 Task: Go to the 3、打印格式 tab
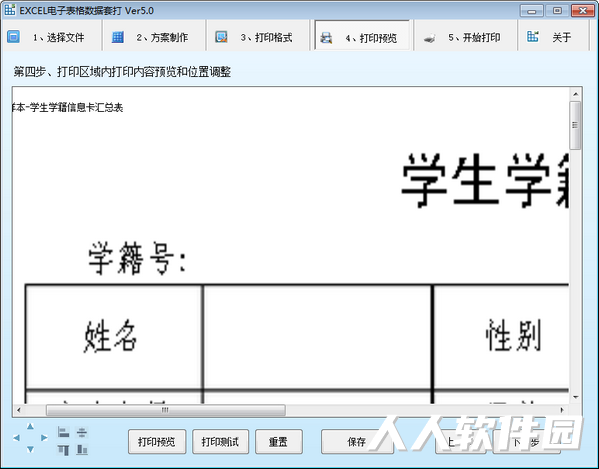(x=258, y=36)
